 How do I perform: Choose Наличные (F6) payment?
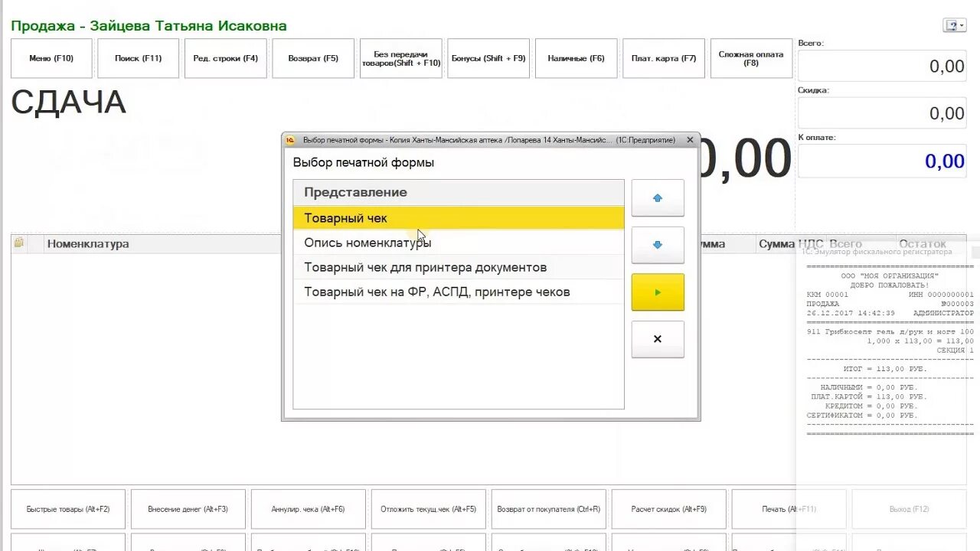click(577, 58)
